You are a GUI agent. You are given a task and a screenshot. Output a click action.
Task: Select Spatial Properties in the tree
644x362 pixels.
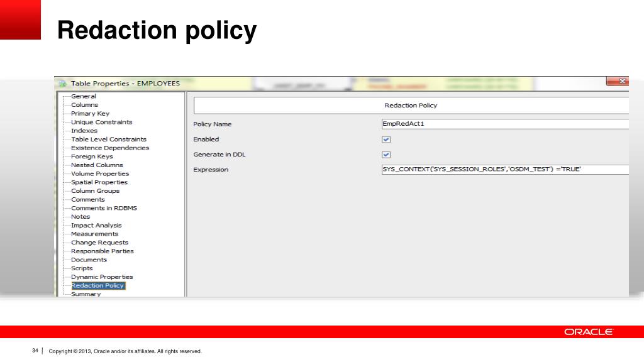pos(99,182)
